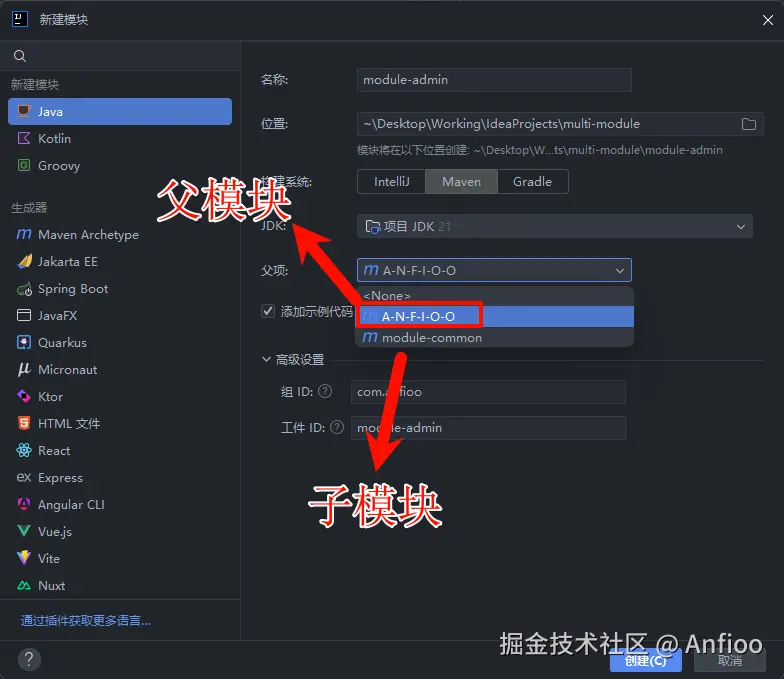Screen dimensions: 784x679
Task: Close the new module dialog
Action: [x=768, y=20]
